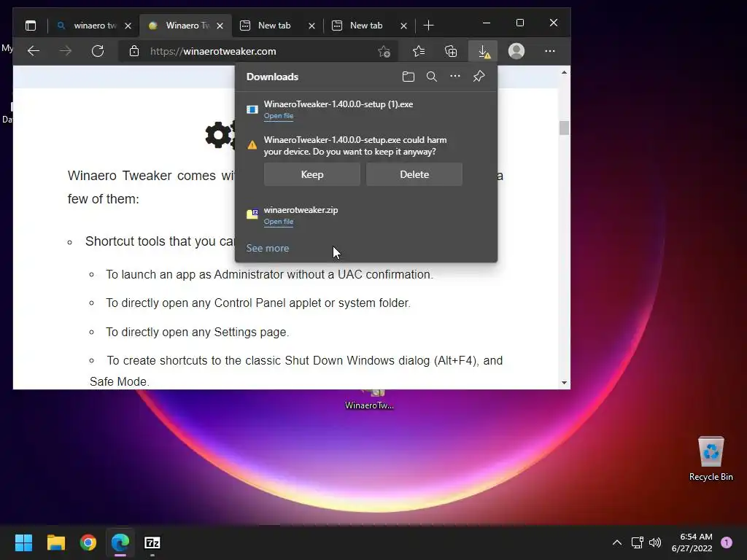Toggle the Downloads toolbar button
Viewport: 747px width, 560px height.
483,51
